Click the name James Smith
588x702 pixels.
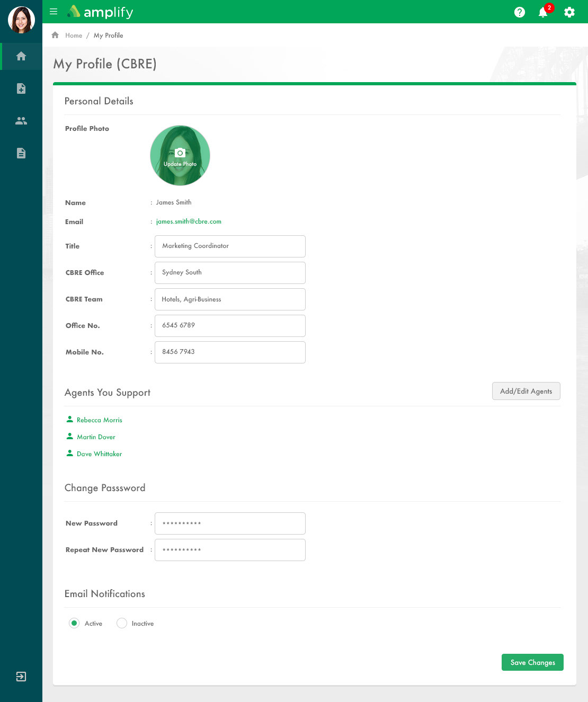174,202
